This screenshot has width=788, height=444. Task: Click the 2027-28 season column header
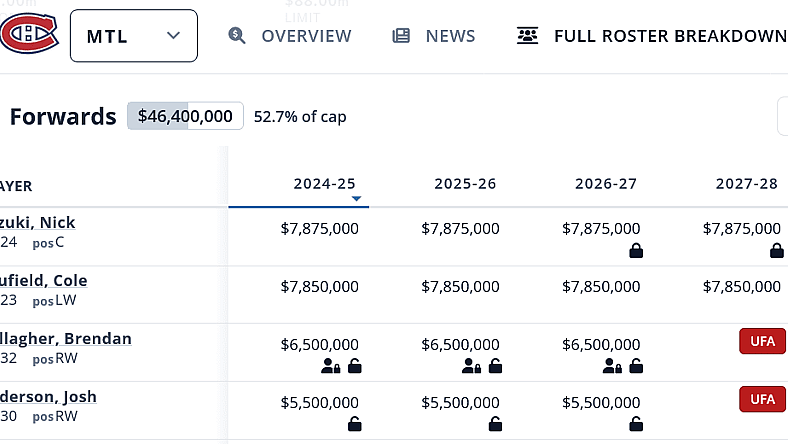(746, 184)
